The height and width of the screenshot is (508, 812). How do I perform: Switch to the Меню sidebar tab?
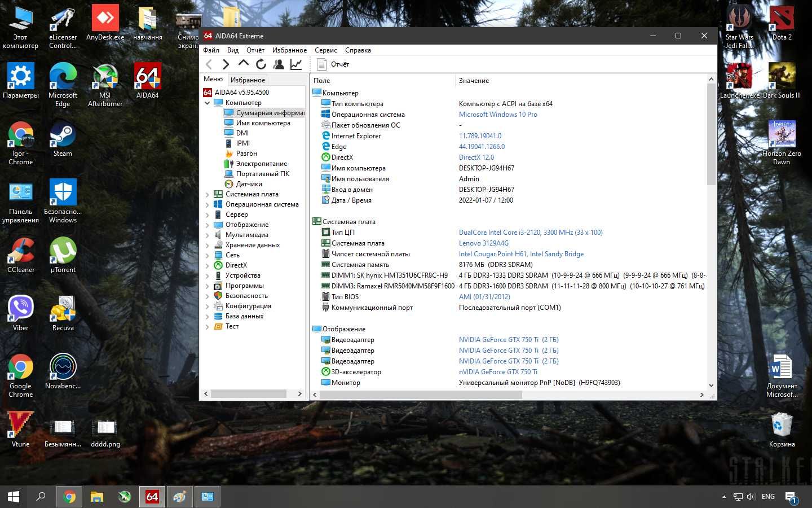213,80
